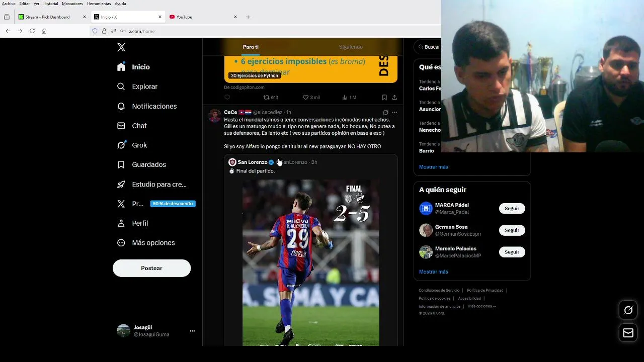Open Chat from the sidebar
The height and width of the screenshot is (362, 644).
click(132, 126)
